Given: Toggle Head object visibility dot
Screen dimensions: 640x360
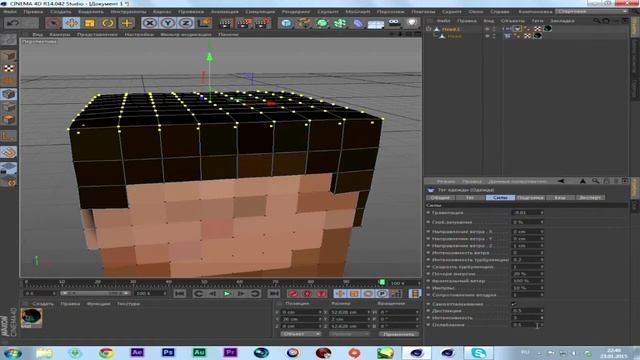Looking at the screenshot, I should click(x=494, y=35).
